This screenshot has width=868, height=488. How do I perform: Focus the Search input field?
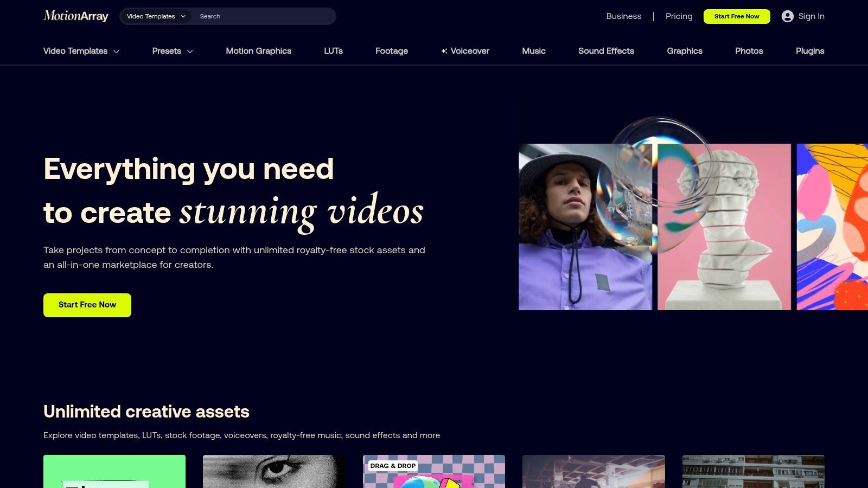(x=263, y=16)
